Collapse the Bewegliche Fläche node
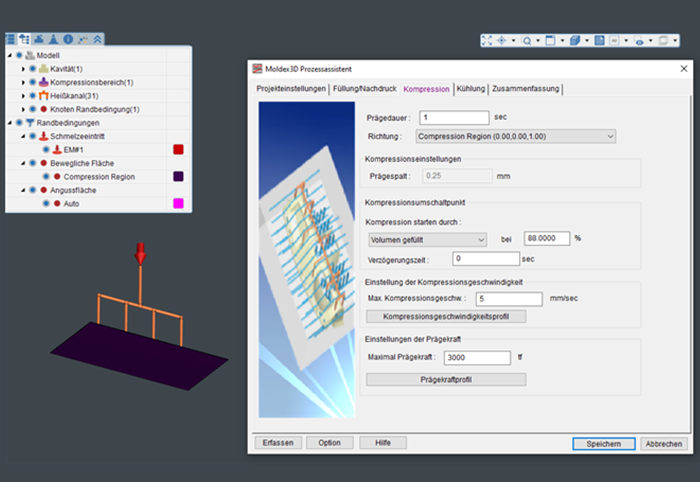The image size is (700, 482). [23, 163]
